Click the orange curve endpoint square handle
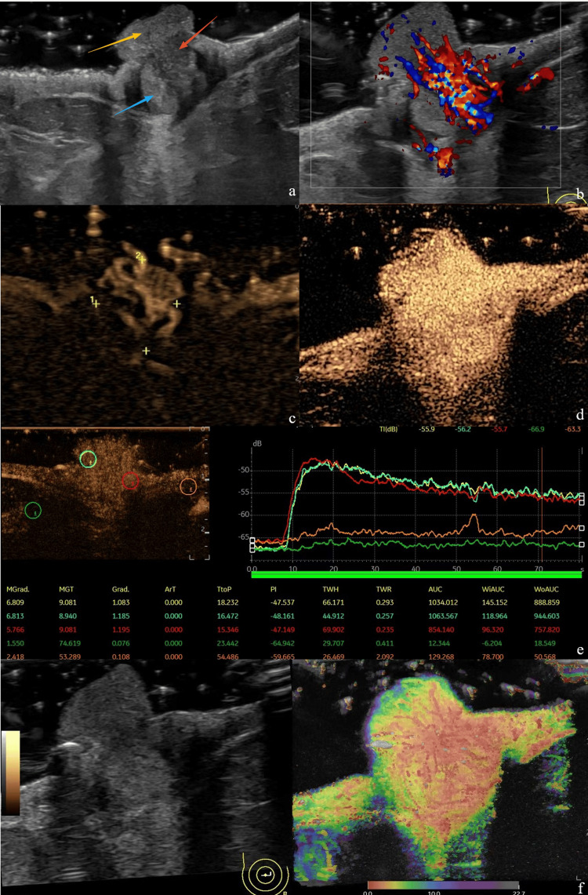Image resolution: width=588 pixels, height=895 pixels. (x=581, y=529)
